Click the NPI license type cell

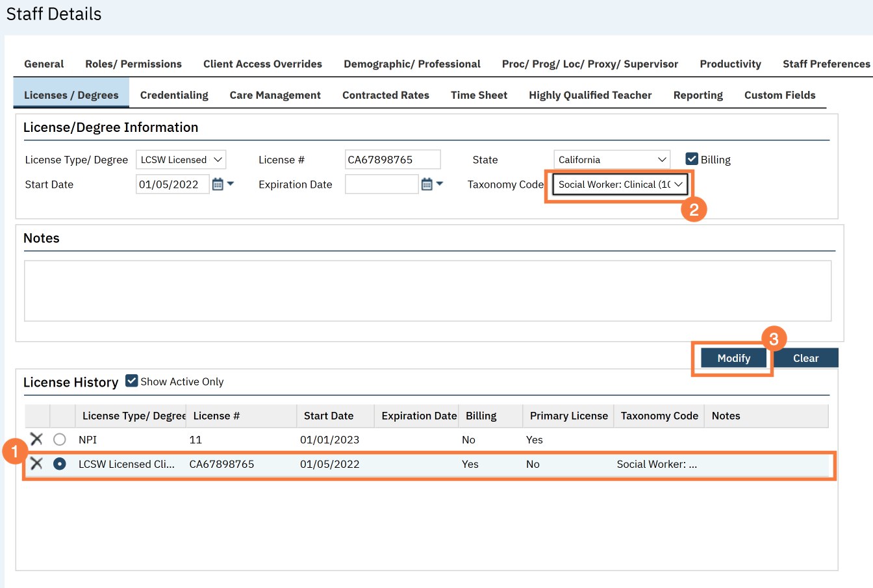coord(88,440)
